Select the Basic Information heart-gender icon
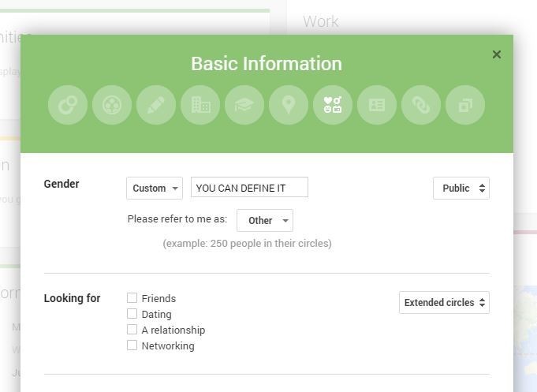 (333, 105)
